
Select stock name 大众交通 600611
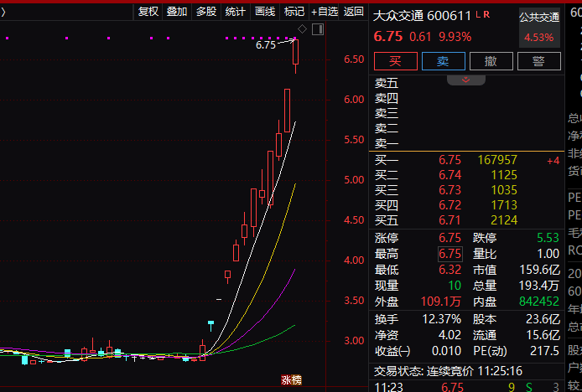coord(422,16)
